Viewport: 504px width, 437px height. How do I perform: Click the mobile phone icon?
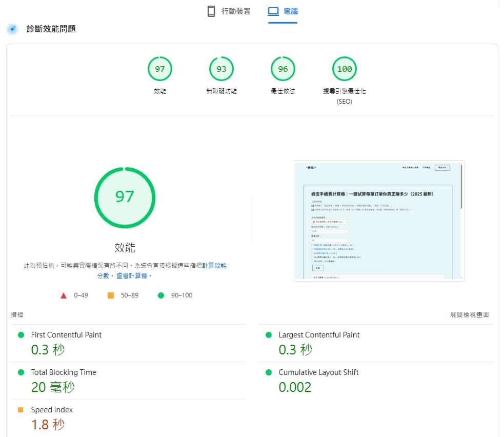click(211, 11)
